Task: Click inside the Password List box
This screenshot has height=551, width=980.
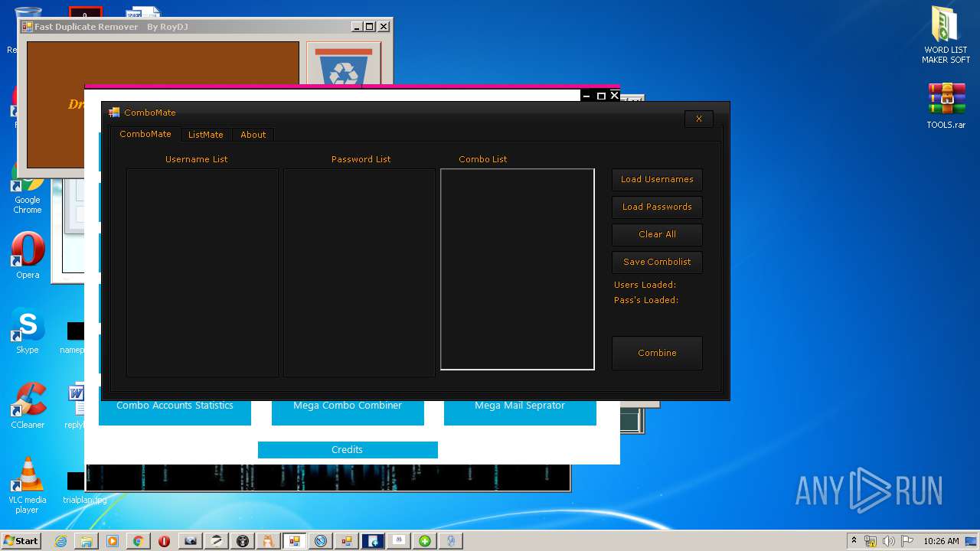Action: click(359, 272)
